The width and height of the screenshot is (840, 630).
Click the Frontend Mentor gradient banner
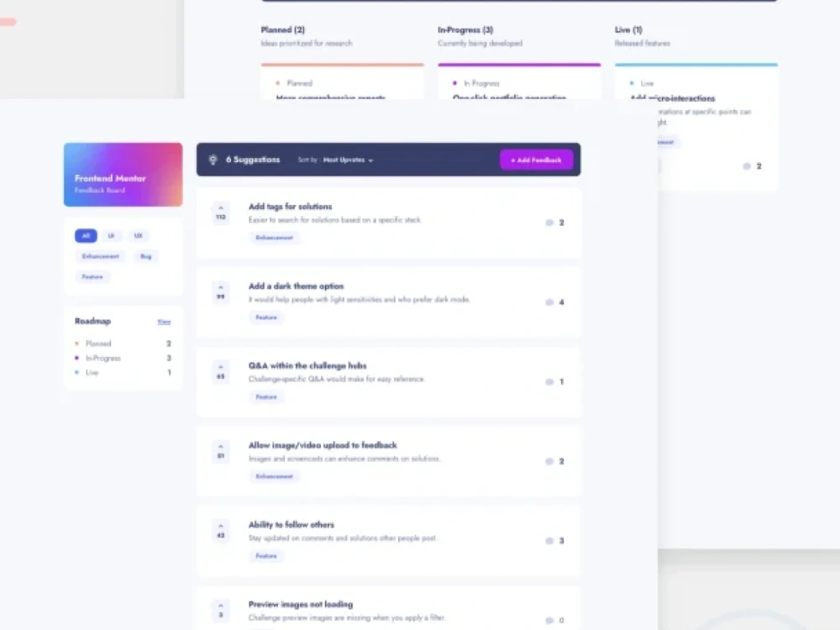click(123, 175)
